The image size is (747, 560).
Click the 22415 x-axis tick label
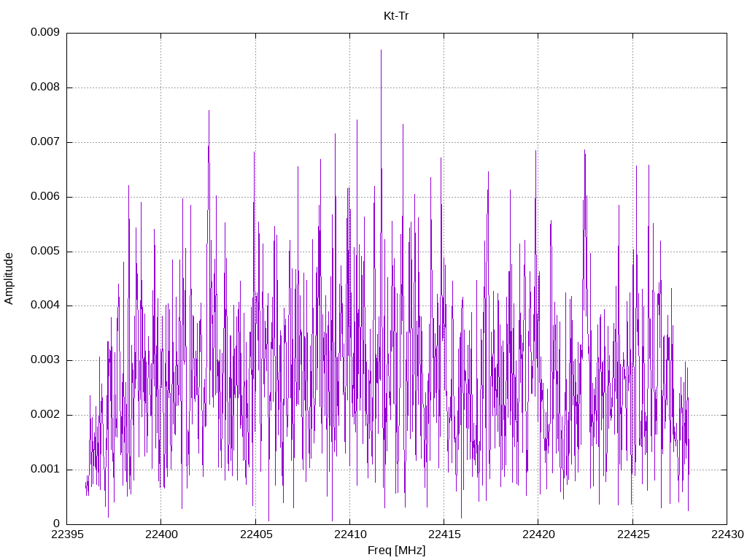coord(444,534)
